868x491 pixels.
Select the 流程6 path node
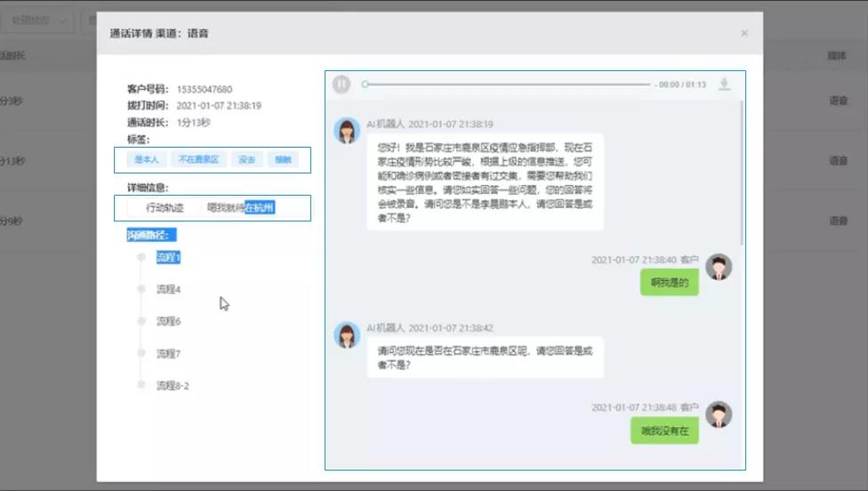pyautogui.click(x=168, y=321)
